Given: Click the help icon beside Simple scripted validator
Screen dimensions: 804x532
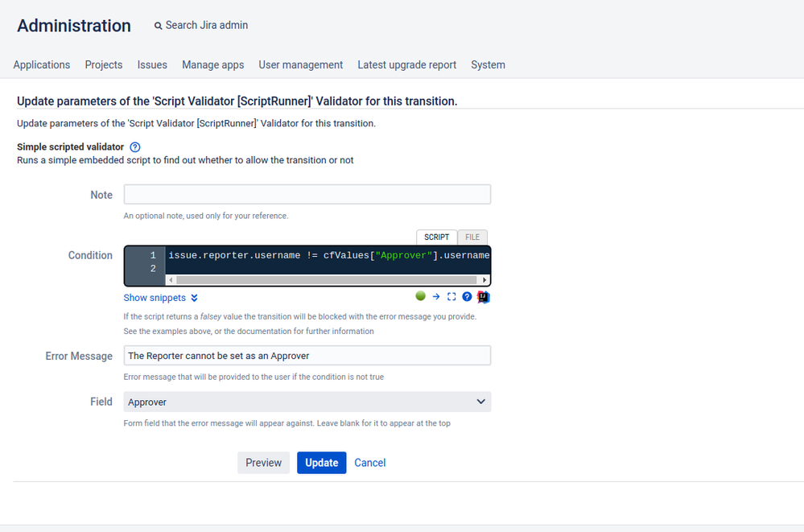Looking at the screenshot, I should [134, 147].
